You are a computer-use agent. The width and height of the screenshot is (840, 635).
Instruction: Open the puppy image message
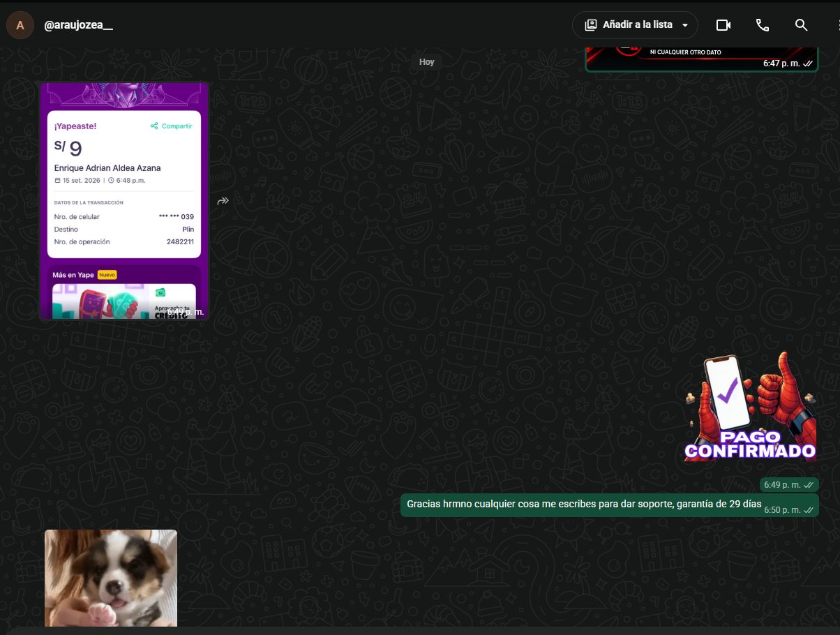pos(111,578)
